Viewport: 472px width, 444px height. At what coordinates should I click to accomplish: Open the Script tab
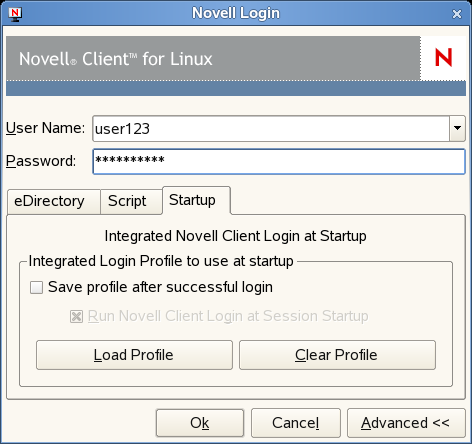[x=131, y=201]
